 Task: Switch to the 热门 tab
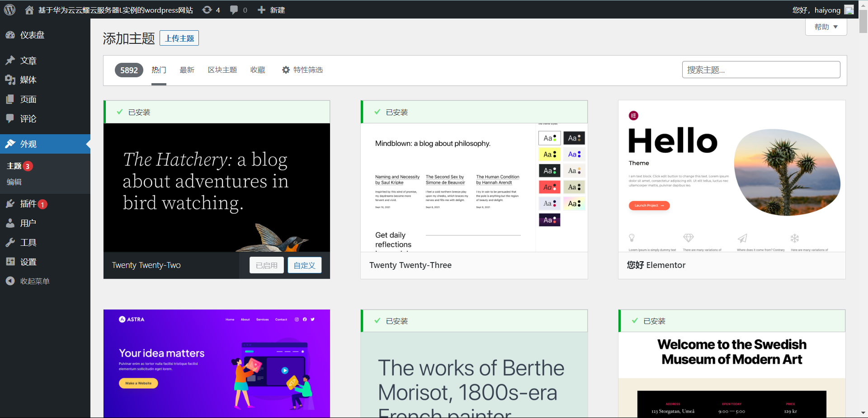pyautogui.click(x=159, y=70)
